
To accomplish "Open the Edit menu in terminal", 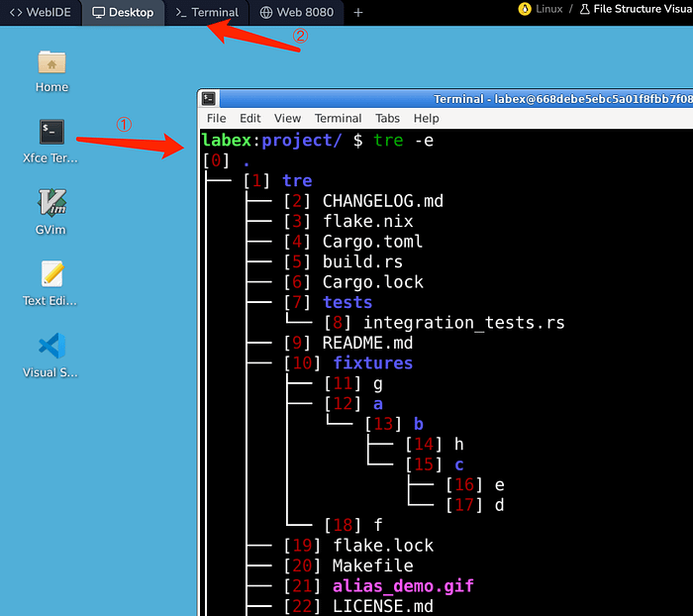I will pyautogui.click(x=250, y=118).
